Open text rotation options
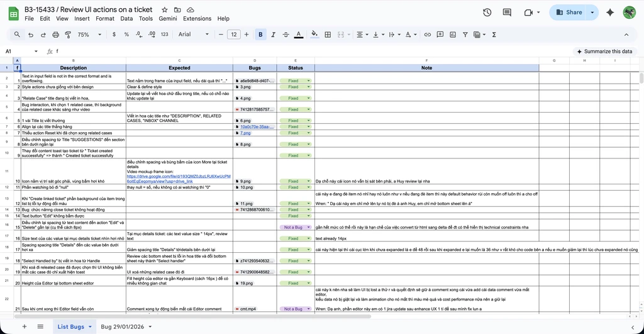 (410, 35)
